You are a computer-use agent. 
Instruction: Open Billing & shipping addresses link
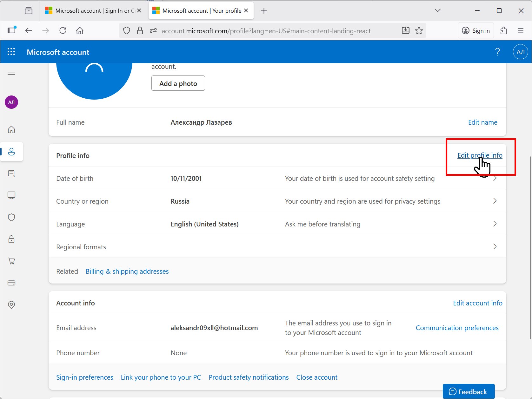tap(127, 271)
